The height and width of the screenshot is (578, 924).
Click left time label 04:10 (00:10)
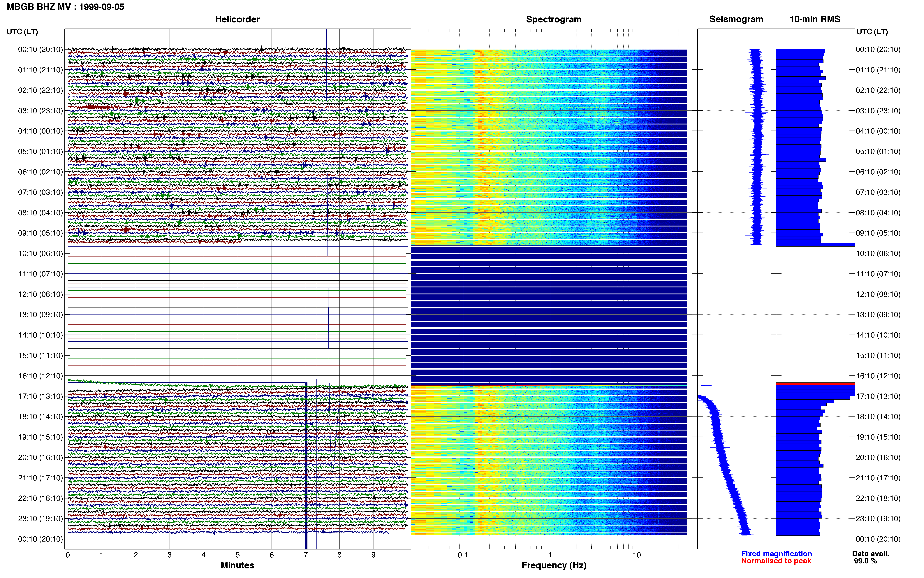pyautogui.click(x=41, y=131)
